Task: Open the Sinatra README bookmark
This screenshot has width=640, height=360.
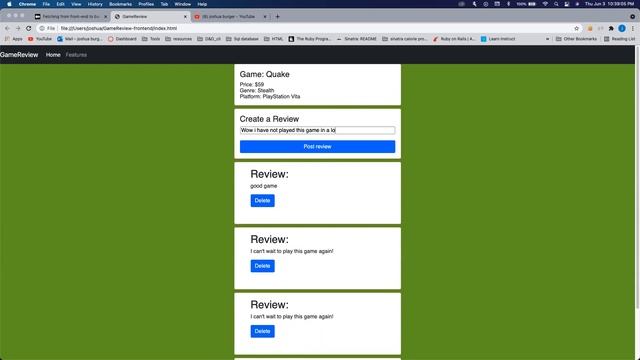Action: (x=356, y=39)
